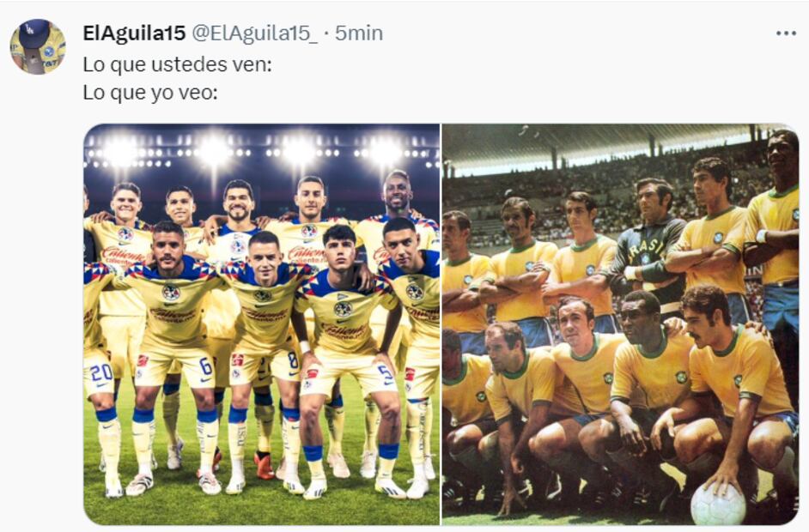Open the more options three-dot menu
Image resolution: width=809 pixels, height=532 pixels.
786,33
